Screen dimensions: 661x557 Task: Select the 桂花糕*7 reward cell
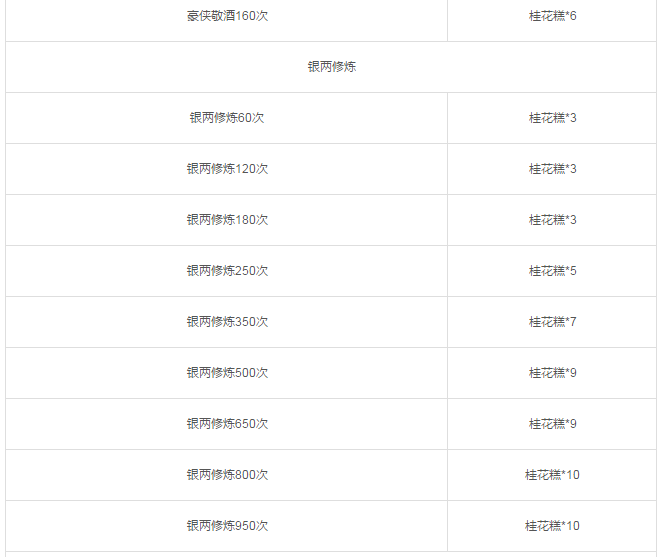pos(552,322)
